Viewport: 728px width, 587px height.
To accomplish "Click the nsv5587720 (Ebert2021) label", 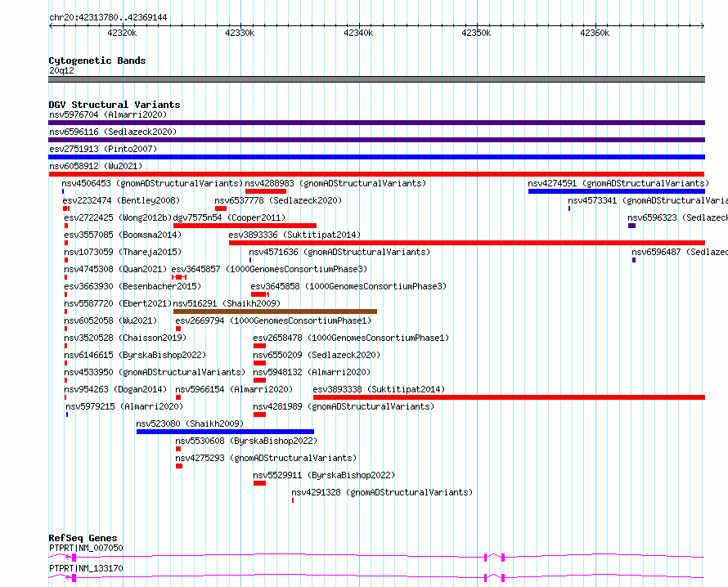I will pyautogui.click(x=118, y=303).
